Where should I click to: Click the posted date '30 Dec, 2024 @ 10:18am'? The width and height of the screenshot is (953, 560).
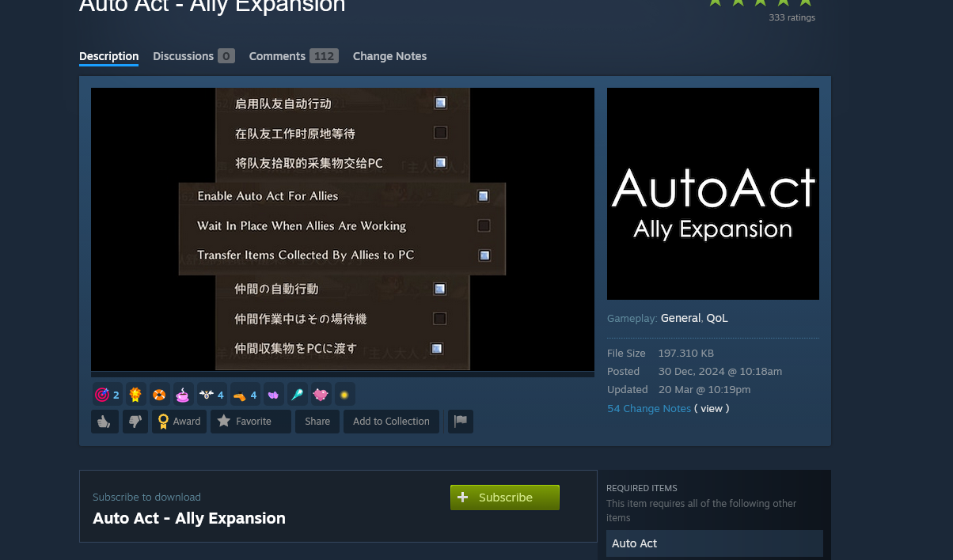(720, 371)
